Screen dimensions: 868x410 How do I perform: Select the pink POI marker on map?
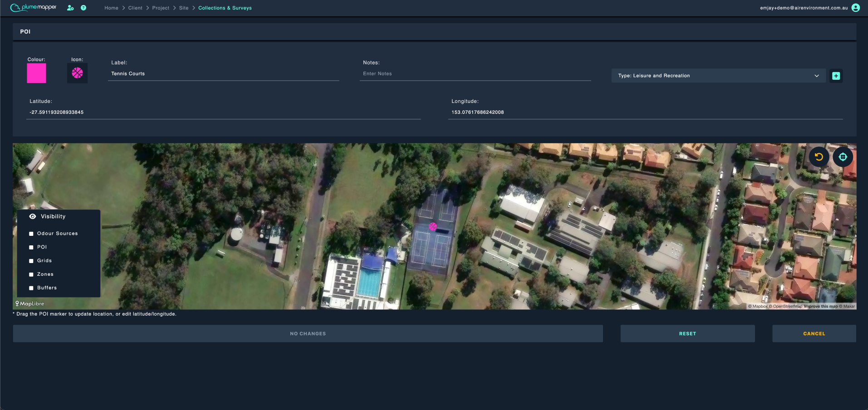(x=433, y=226)
